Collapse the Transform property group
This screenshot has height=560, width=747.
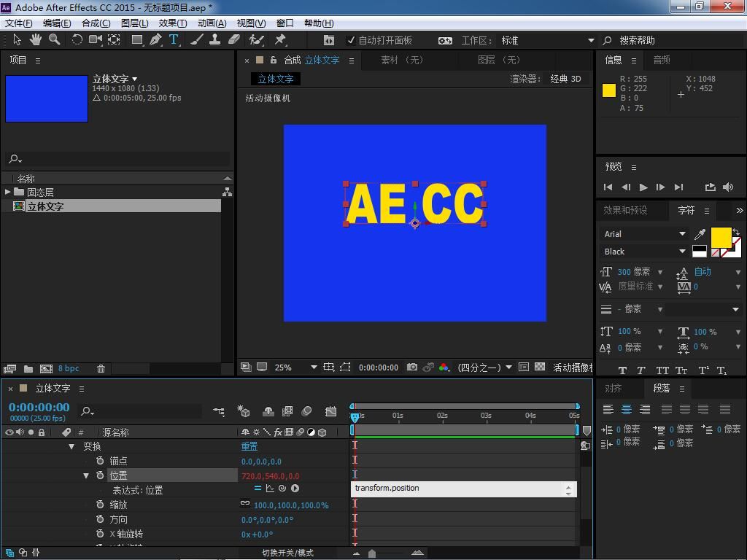71,446
